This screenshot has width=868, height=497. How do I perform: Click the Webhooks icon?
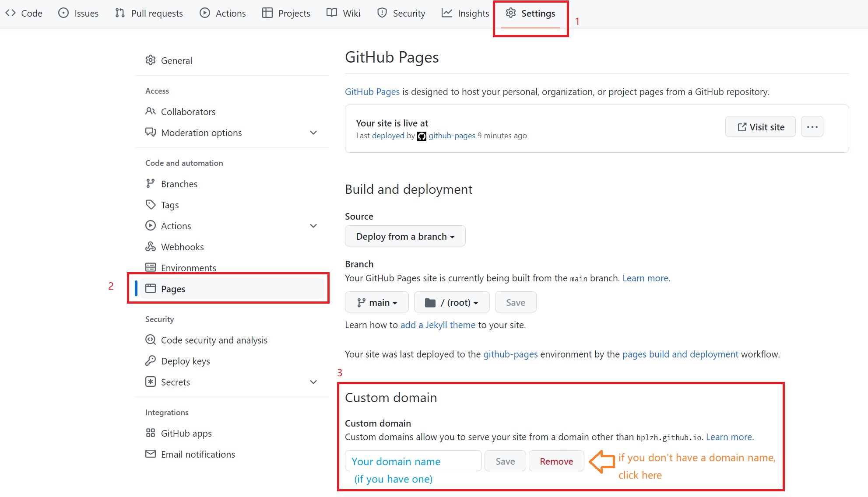pos(151,247)
